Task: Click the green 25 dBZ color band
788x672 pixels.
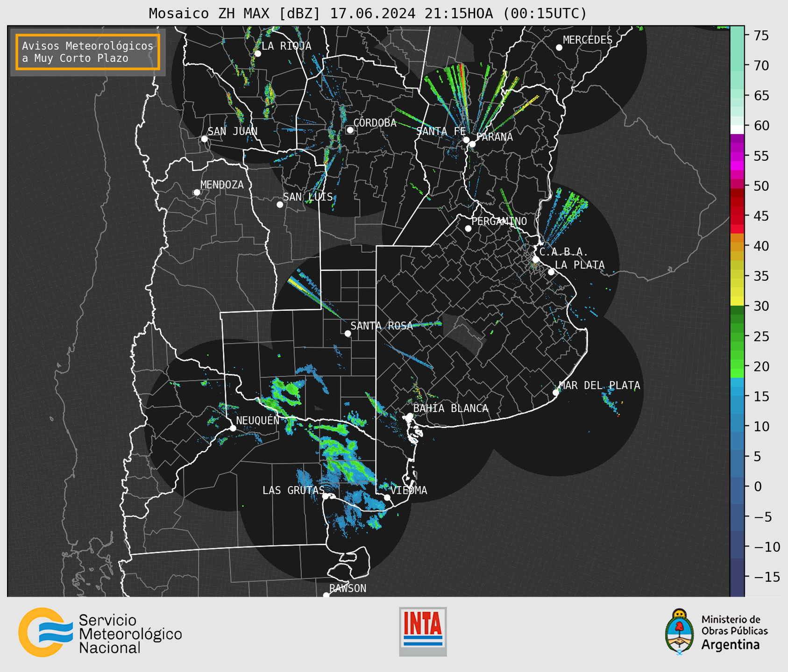Action: point(737,336)
